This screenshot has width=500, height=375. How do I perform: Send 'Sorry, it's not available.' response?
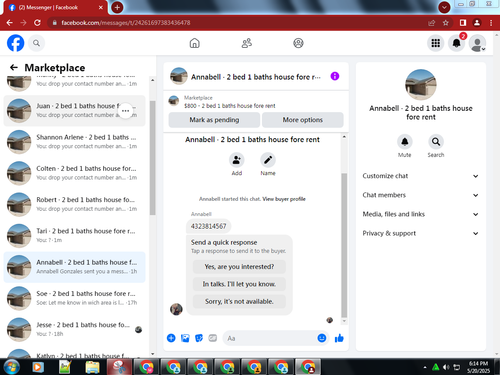[x=239, y=301]
